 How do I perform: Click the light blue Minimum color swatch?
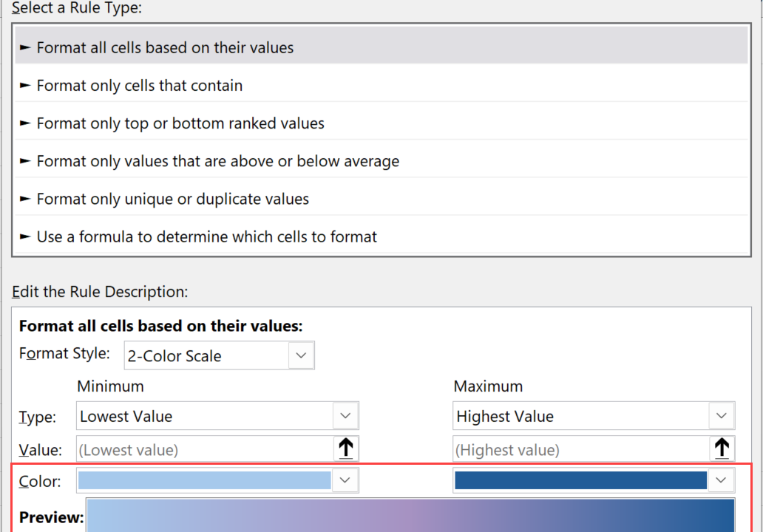204,480
